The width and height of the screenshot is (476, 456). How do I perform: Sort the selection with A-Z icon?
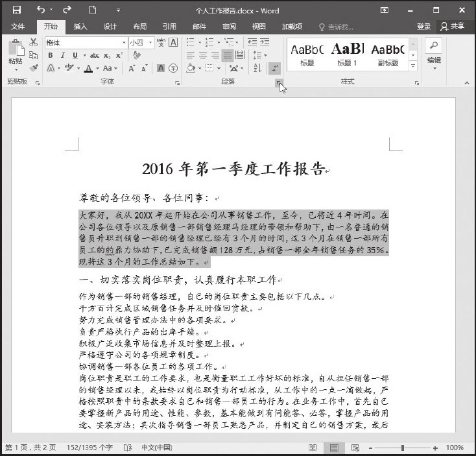(x=257, y=68)
